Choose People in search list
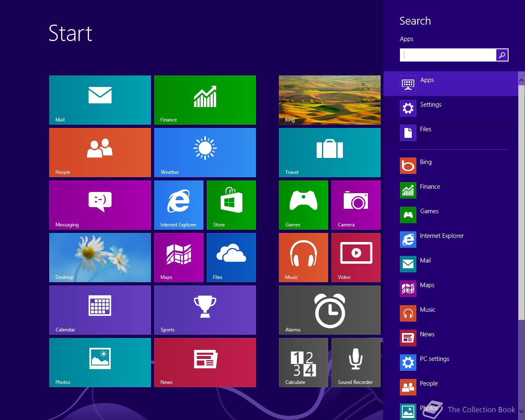 pyautogui.click(x=451, y=387)
